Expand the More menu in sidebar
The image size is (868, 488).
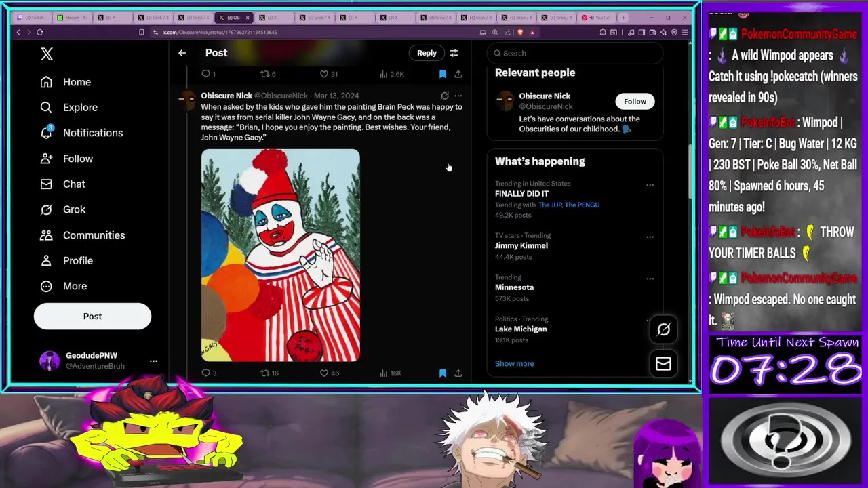click(x=64, y=286)
